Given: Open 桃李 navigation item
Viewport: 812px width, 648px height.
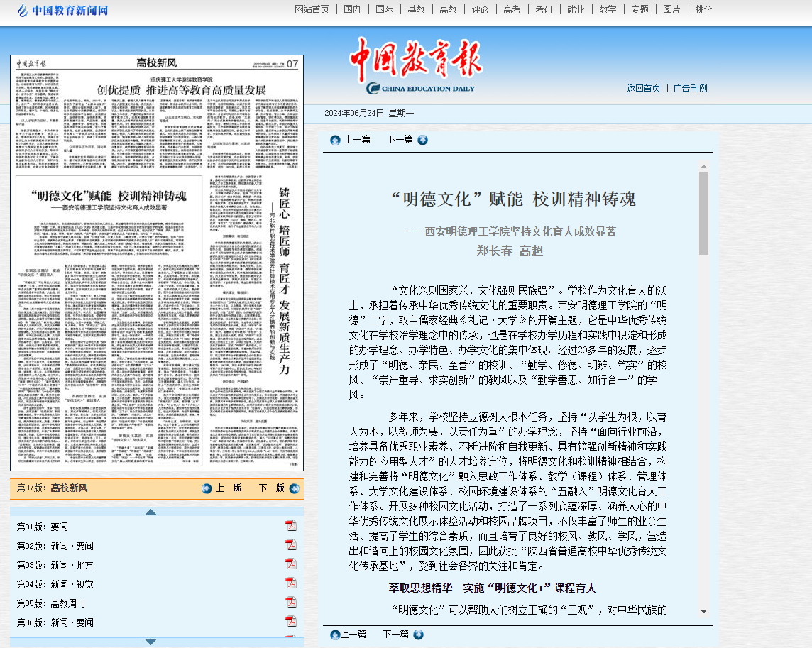Looking at the screenshot, I should (x=704, y=9).
